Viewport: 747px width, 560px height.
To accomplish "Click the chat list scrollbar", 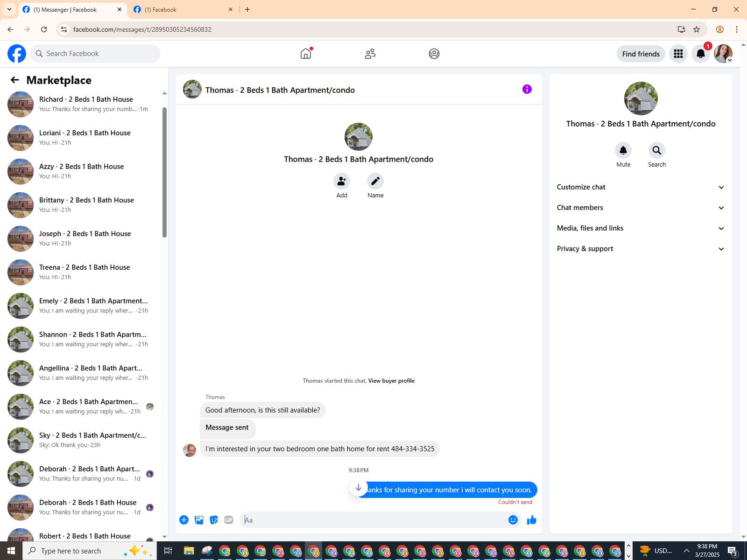I will click(x=164, y=172).
